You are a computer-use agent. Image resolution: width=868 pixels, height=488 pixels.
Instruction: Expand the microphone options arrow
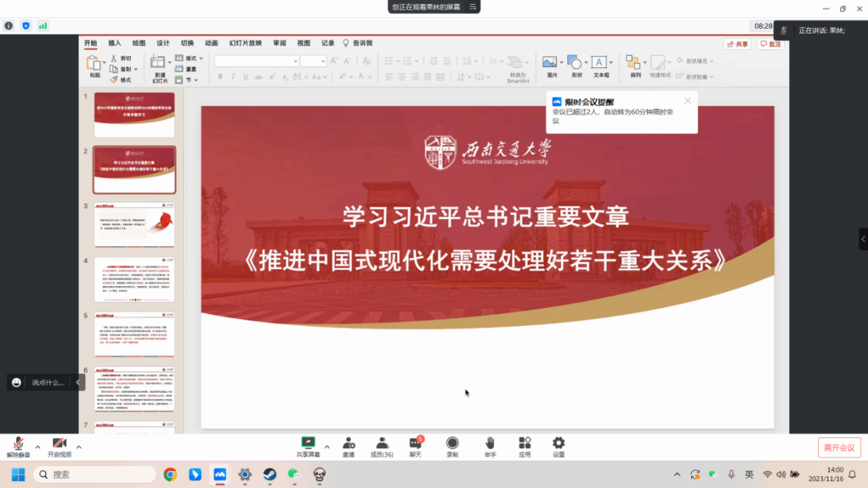[x=37, y=447]
